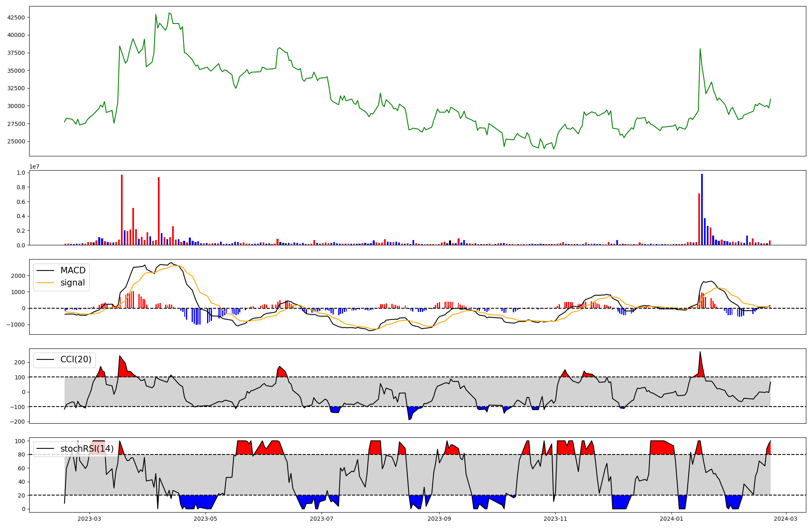Click the 1e7 volume scale exponent
Viewport: 812px width, 528px height.
(34, 167)
